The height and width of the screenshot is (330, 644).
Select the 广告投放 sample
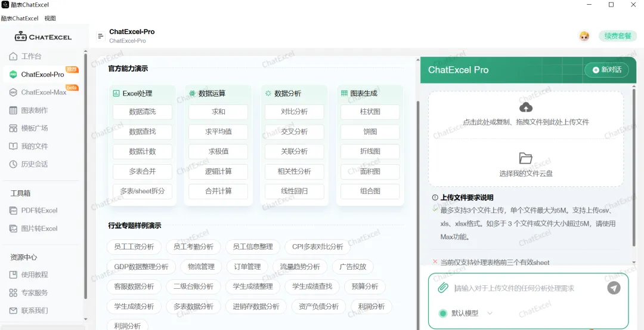coord(353,267)
